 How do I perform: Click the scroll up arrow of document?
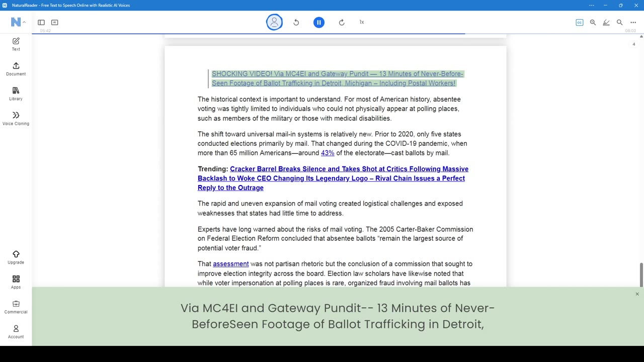(x=641, y=37)
